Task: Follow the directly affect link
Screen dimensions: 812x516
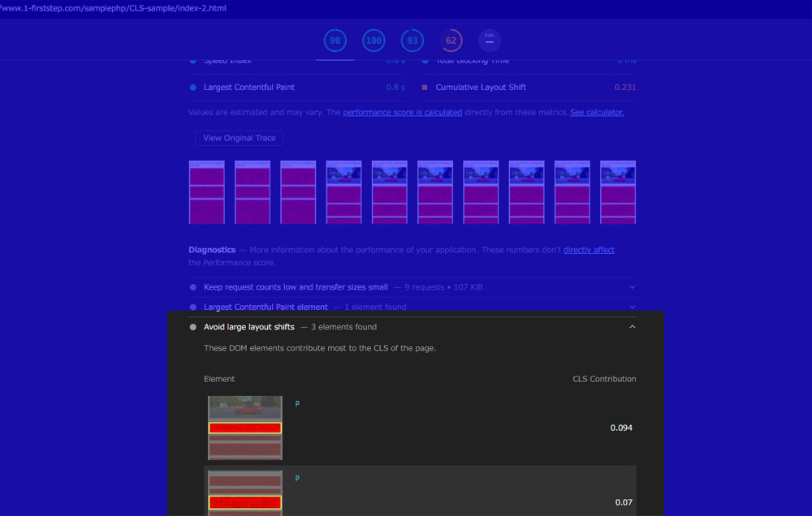Action: pos(589,250)
